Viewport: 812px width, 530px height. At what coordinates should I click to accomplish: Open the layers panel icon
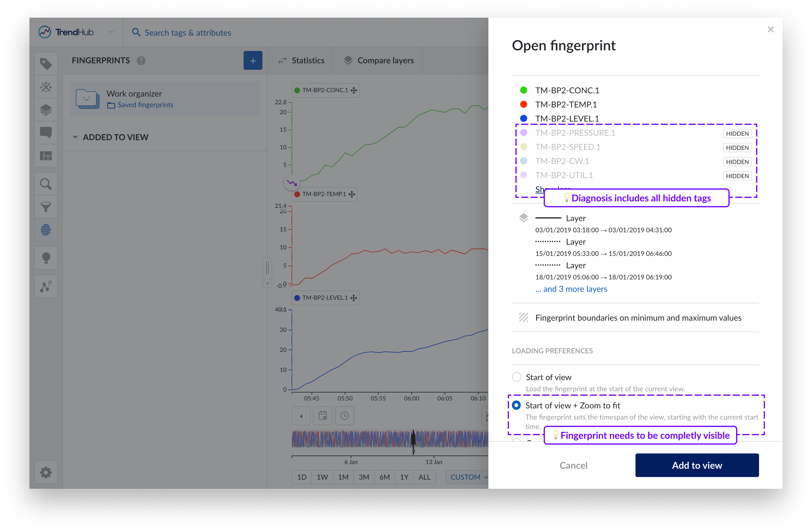pos(46,110)
